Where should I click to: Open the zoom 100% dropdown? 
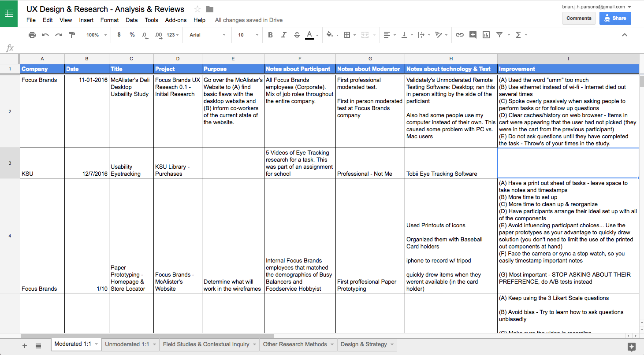click(96, 35)
